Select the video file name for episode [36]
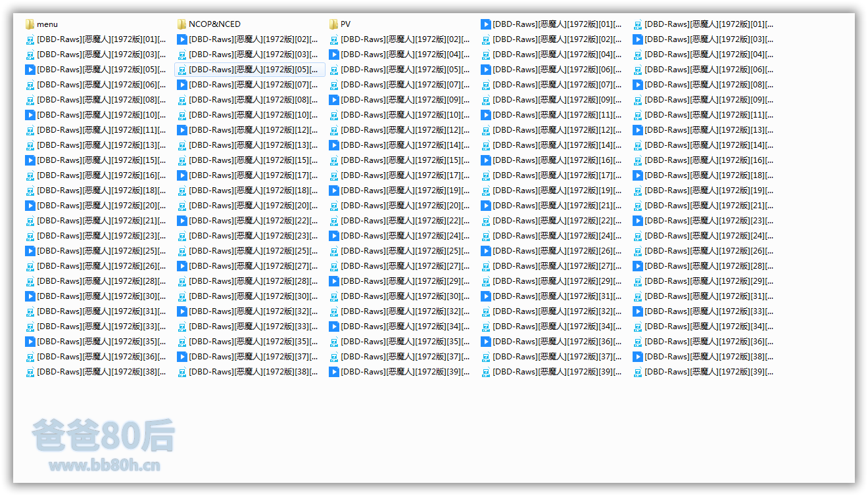Image resolution: width=868 pixels, height=496 pixels. [557, 342]
